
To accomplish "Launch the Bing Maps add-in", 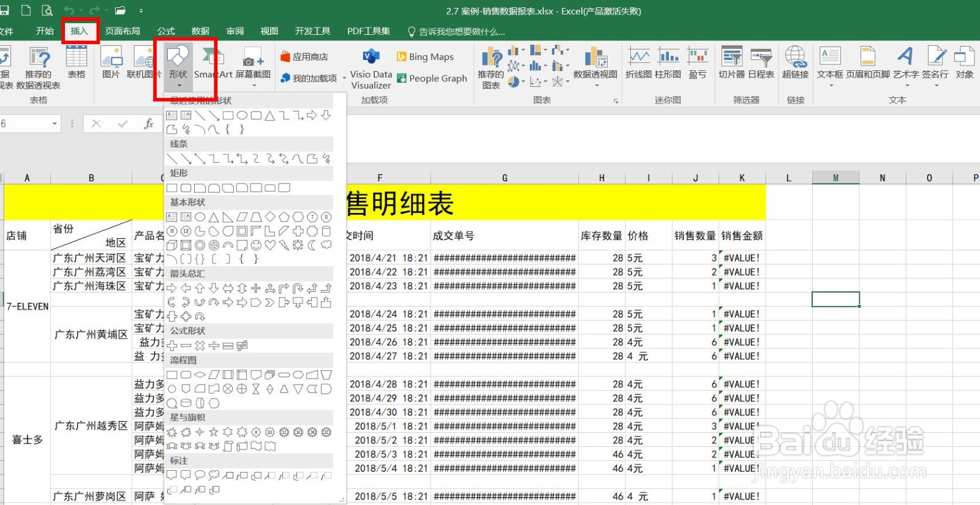I will pos(425,57).
